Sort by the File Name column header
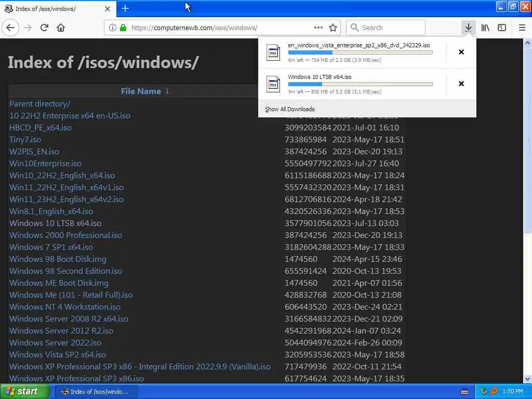Screen dimensions: 532x399 [141, 91]
